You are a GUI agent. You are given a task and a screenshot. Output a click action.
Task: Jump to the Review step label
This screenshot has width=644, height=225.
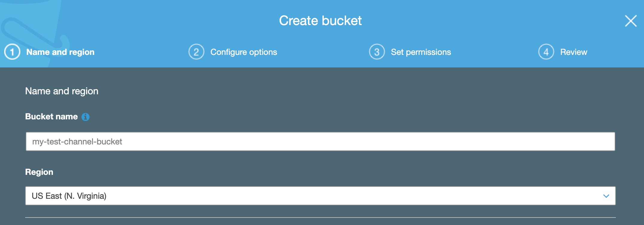pos(574,52)
